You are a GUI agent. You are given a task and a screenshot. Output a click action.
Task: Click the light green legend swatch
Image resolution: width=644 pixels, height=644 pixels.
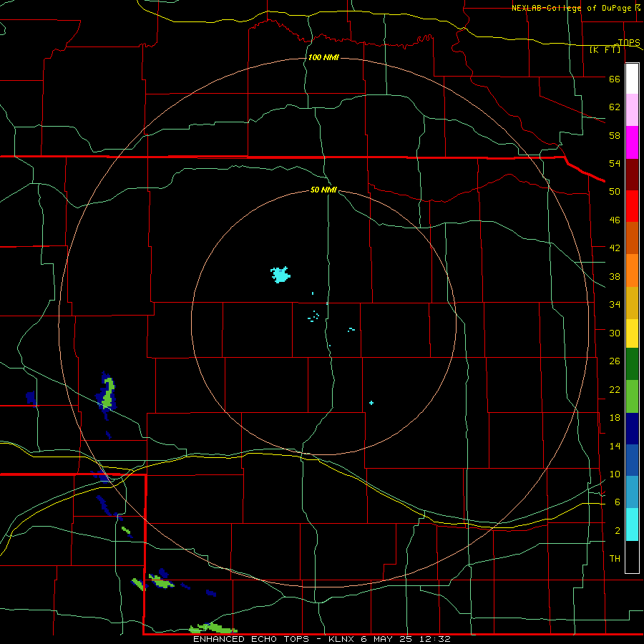(x=632, y=396)
